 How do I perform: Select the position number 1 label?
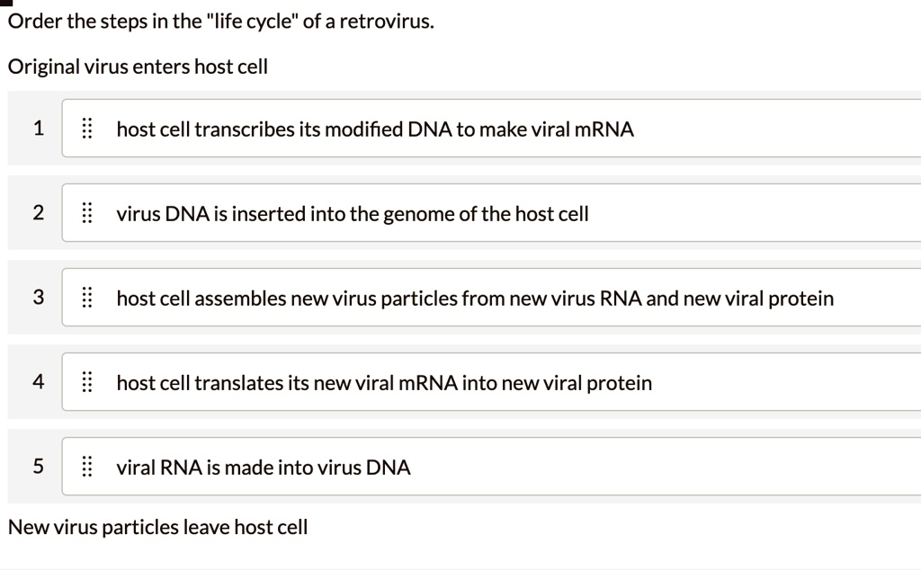[38, 129]
